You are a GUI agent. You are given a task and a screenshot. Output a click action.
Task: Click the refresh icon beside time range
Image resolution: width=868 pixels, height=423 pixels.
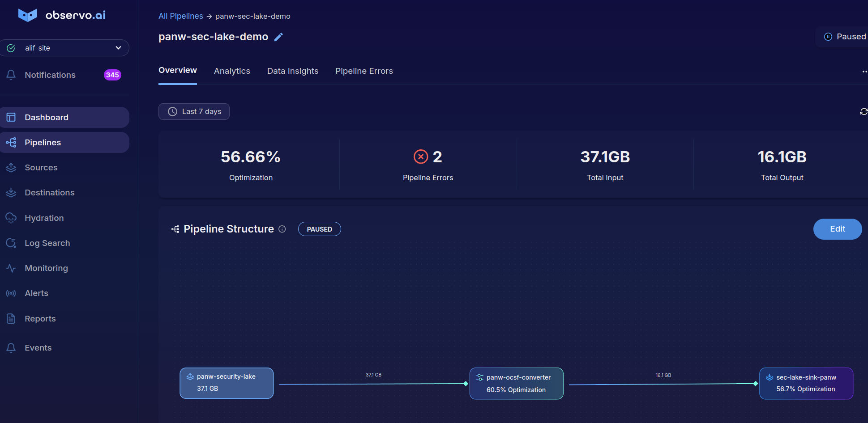863,111
